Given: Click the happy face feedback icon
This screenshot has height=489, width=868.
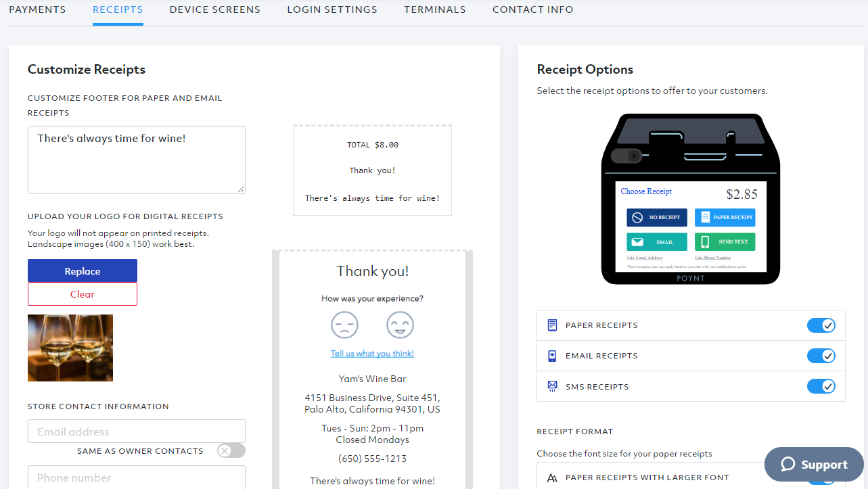Looking at the screenshot, I should pyautogui.click(x=400, y=325).
